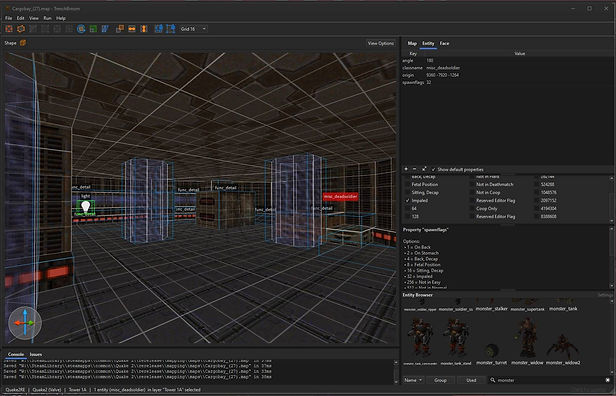Click Quake2 (Valve) in the status bar
This screenshot has width=616, height=396.
click(x=47, y=390)
